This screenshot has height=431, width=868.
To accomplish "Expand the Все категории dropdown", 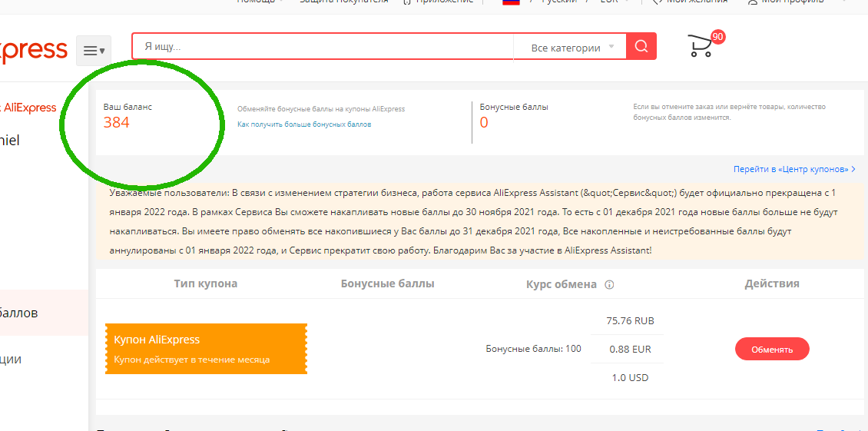I will coord(572,48).
